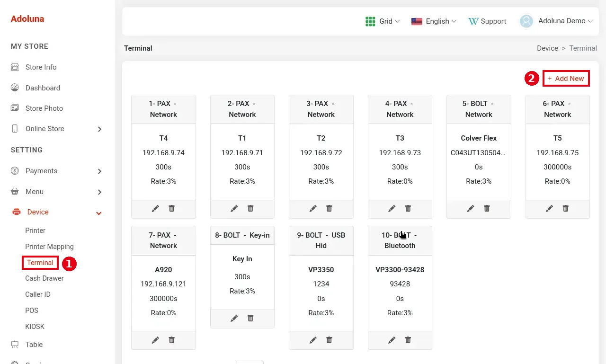Select Printer under Device

click(x=36, y=231)
